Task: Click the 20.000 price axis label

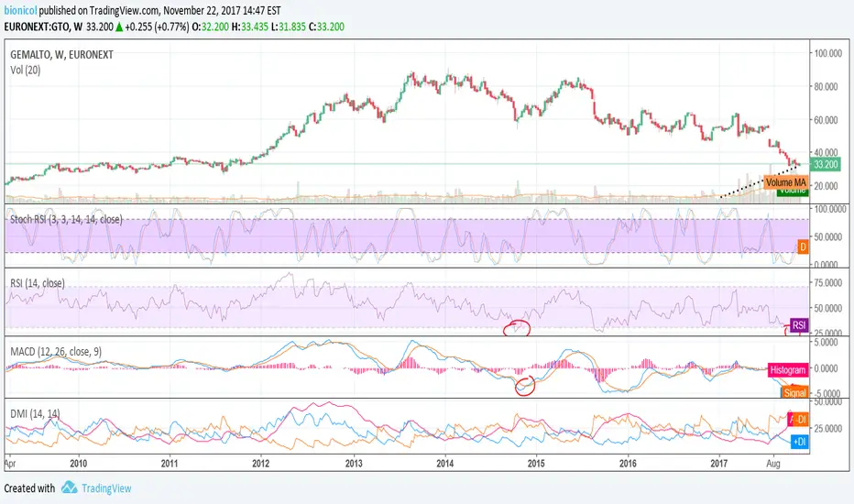Action: [x=827, y=186]
